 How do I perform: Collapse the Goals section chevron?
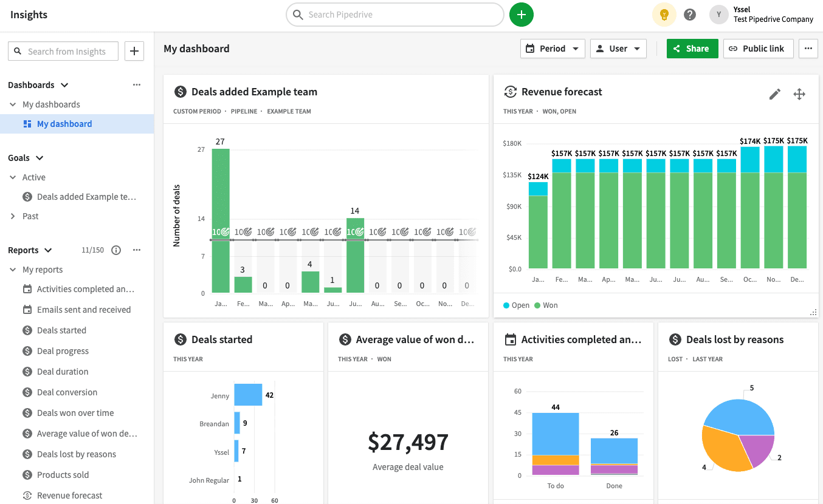coord(38,157)
